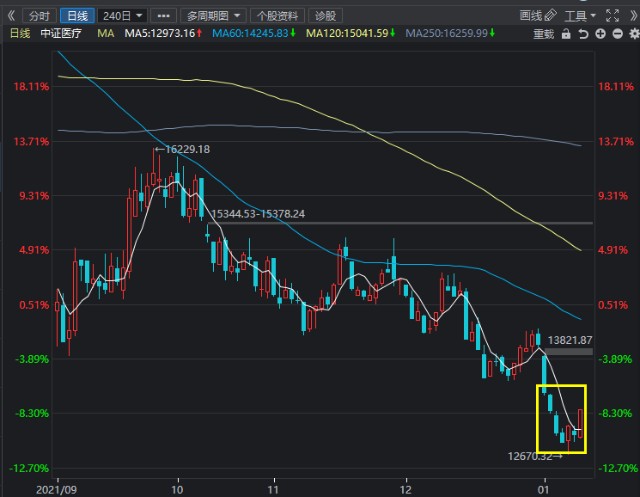Viewport: 640px width, 497px height.
Task: Click the MA indicator label
Action: (x=106, y=33)
